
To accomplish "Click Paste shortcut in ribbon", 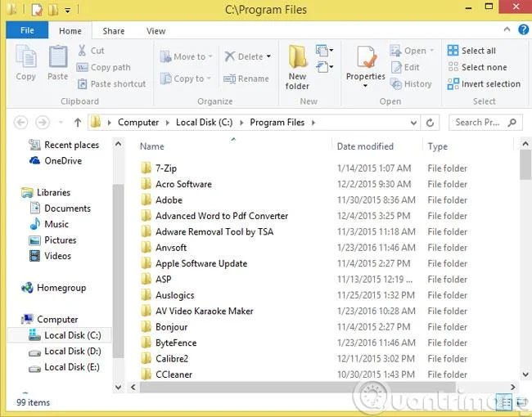I will [x=111, y=83].
